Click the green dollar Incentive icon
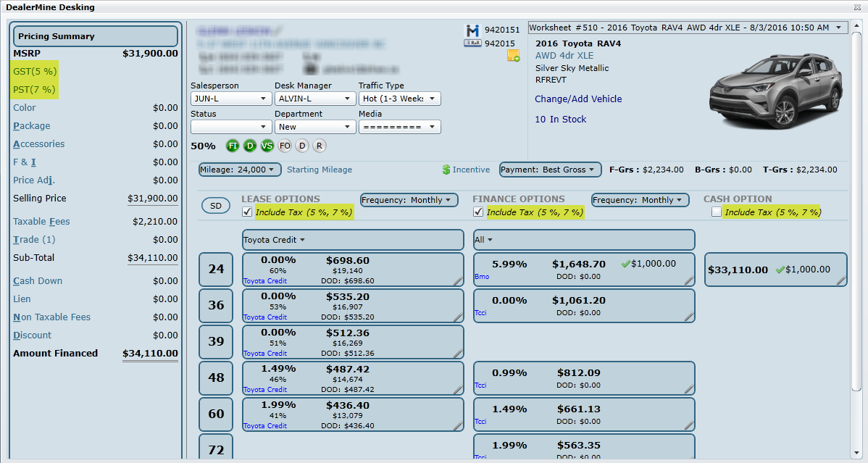The height and width of the screenshot is (463, 868). coord(446,170)
